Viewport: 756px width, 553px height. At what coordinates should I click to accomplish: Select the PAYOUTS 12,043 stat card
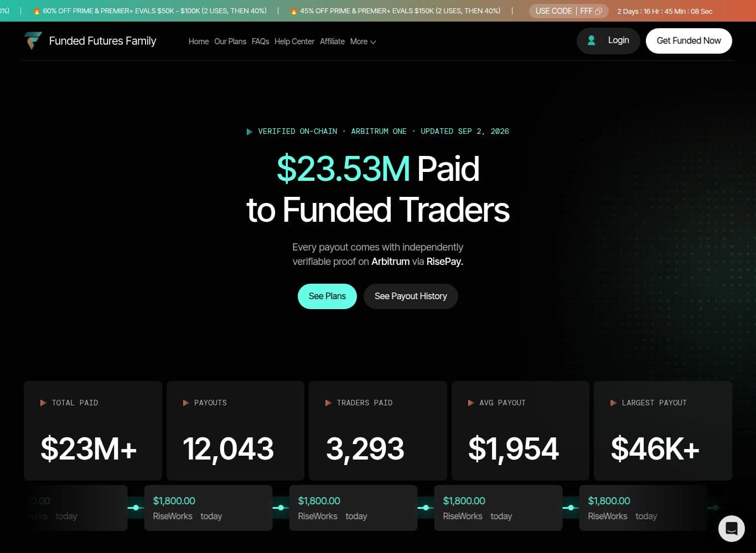(235, 431)
